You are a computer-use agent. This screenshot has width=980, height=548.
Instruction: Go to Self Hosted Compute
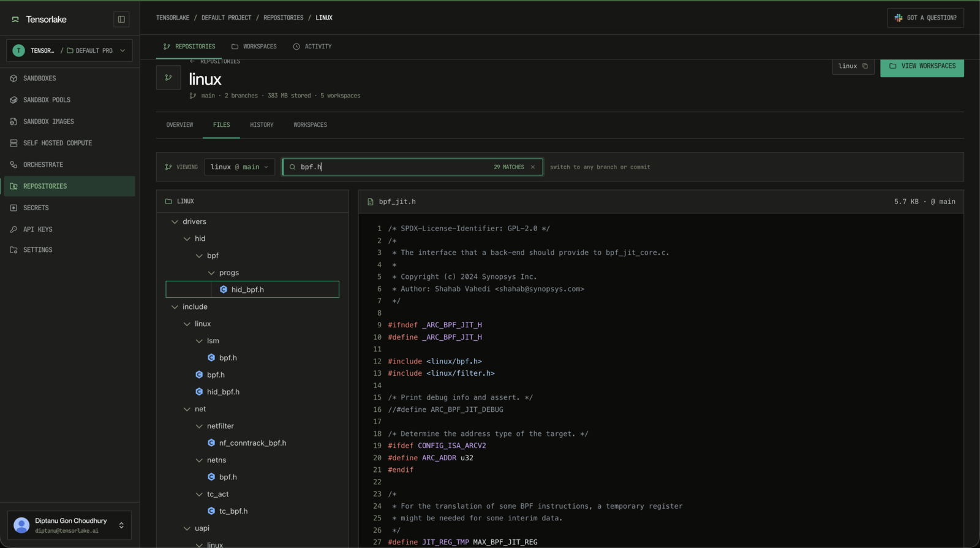(69, 143)
